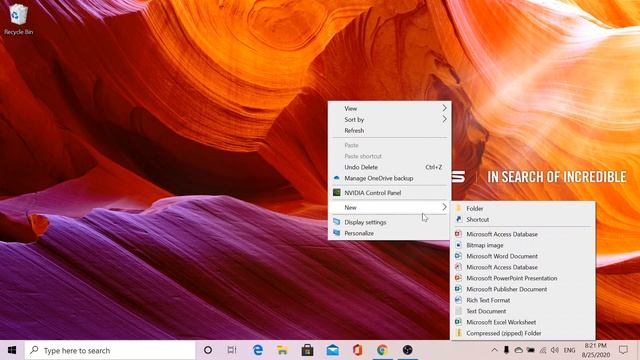The image size is (640, 360).
Task: Pick Microsoft Access Database entry directly above Bitmap image
Action: [x=523, y=234]
